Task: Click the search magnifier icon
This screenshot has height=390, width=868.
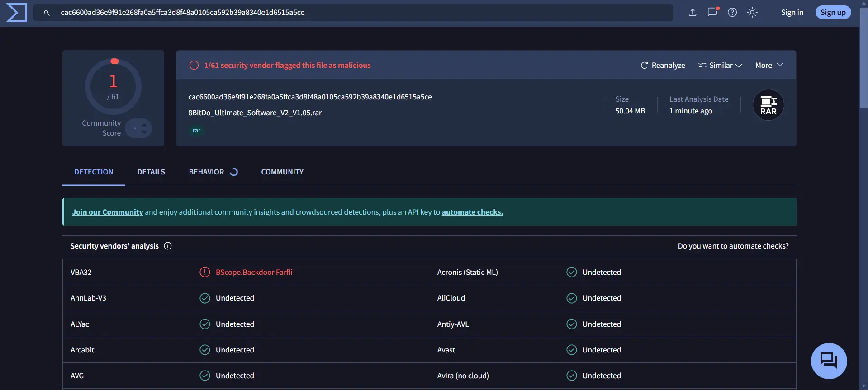Action: point(47,13)
